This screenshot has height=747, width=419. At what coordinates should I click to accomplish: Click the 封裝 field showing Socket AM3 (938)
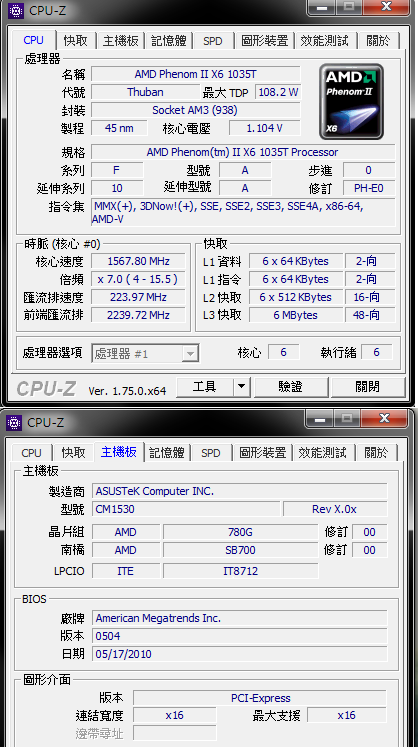pyautogui.click(x=196, y=110)
